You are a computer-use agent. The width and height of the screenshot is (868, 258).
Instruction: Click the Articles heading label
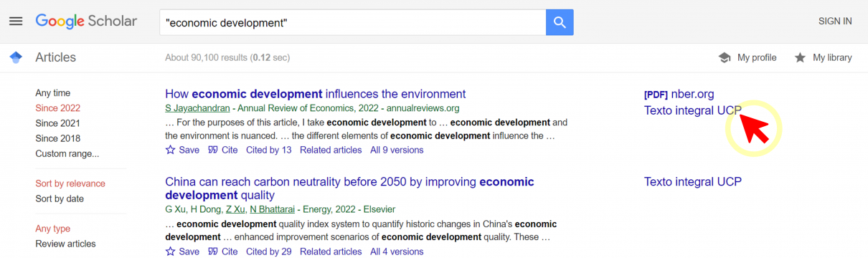[x=55, y=57]
